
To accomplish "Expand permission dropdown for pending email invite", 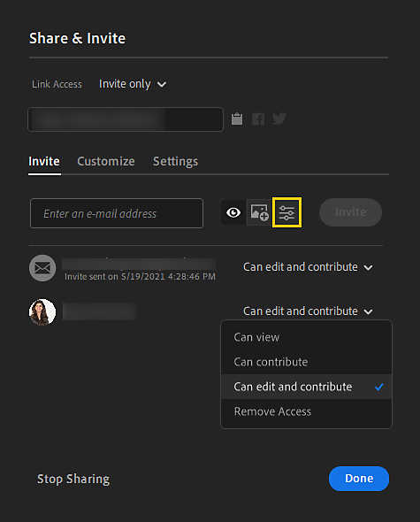I will (x=308, y=267).
